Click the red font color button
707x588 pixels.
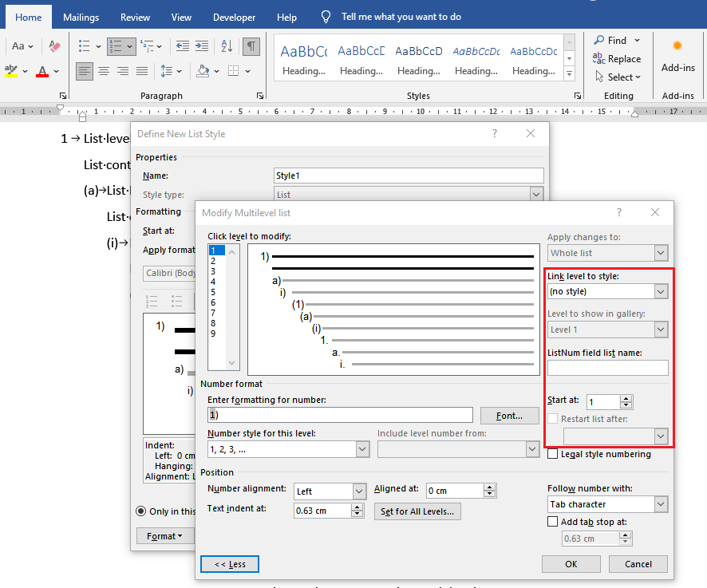click(42, 71)
